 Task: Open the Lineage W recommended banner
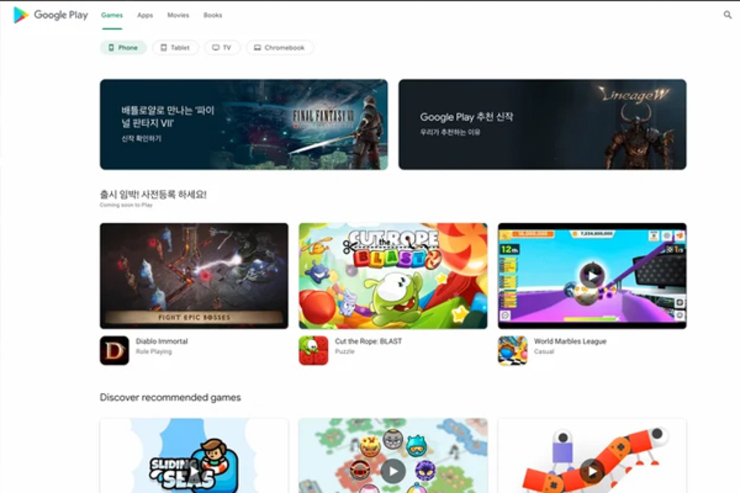(542, 125)
